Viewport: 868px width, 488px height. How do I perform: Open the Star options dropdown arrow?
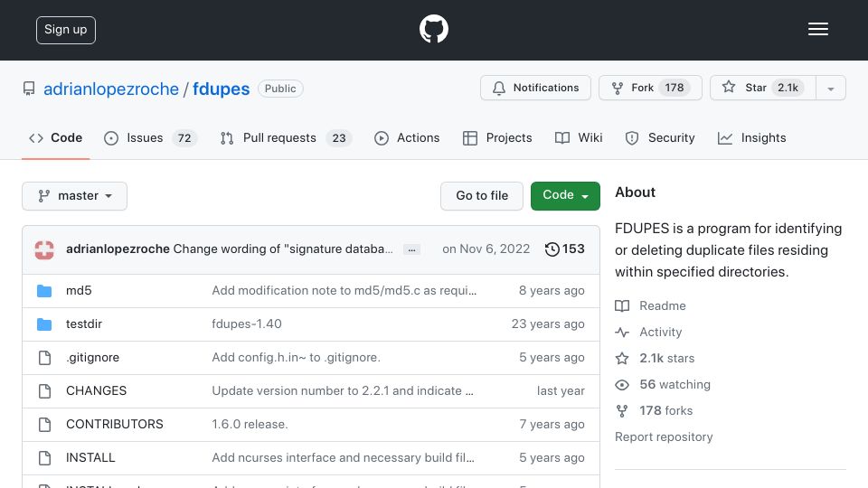point(830,88)
